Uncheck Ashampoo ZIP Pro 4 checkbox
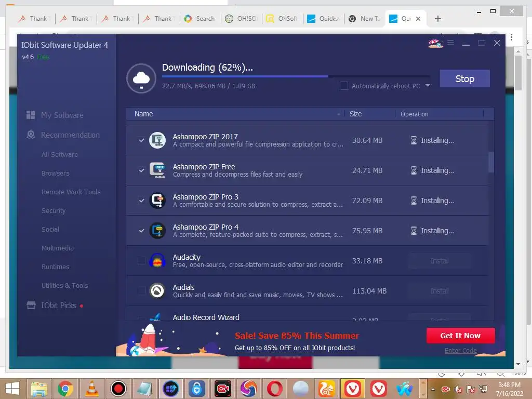The height and width of the screenshot is (399, 532). coord(141,231)
